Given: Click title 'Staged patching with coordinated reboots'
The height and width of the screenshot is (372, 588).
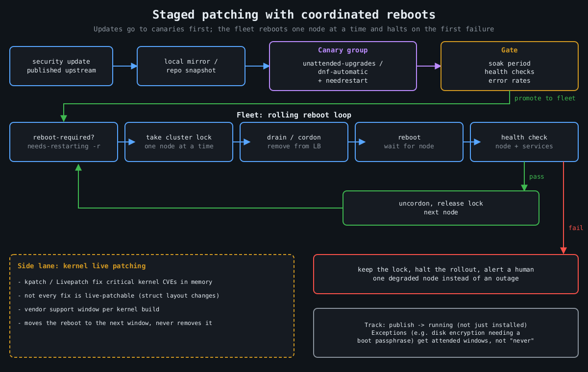Looking at the screenshot, I should point(294,15).
